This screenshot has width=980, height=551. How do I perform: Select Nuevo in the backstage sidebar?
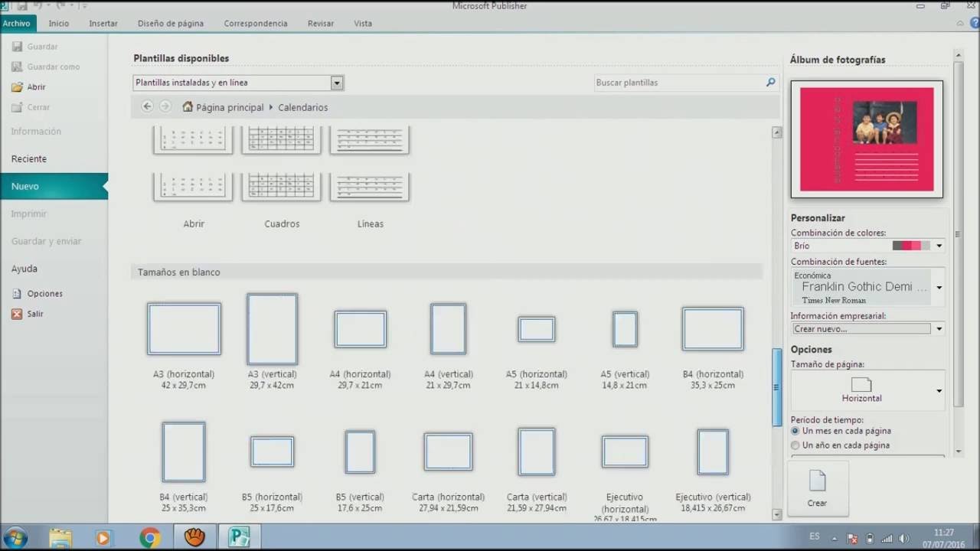tap(54, 186)
